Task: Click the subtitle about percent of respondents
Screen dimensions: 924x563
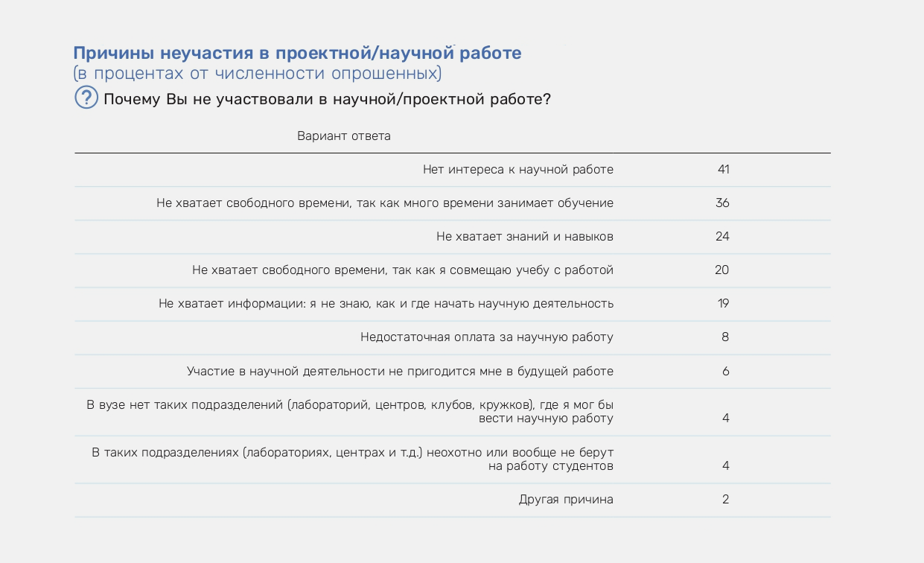Action: [x=257, y=74]
